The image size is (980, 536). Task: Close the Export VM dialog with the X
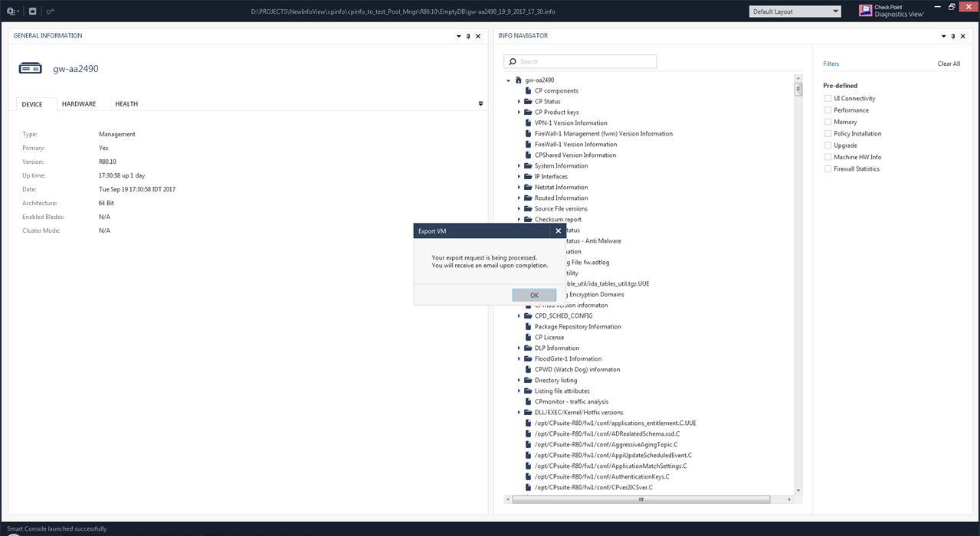pyautogui.click(x=558, y=230)
